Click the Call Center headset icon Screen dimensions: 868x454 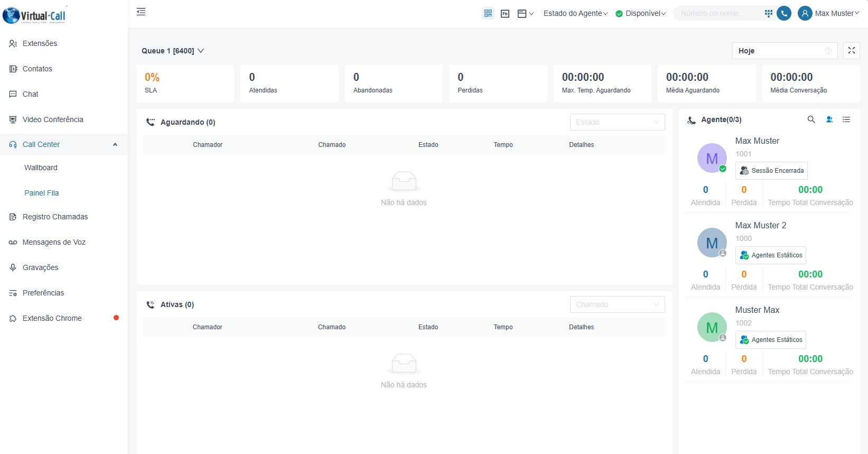(13, 144)
